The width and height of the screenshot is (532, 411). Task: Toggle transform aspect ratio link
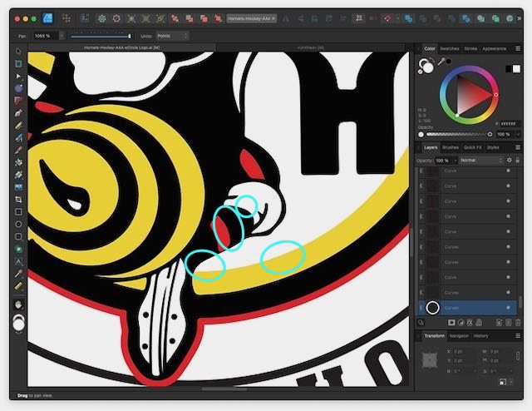click(x=518, y=355)
